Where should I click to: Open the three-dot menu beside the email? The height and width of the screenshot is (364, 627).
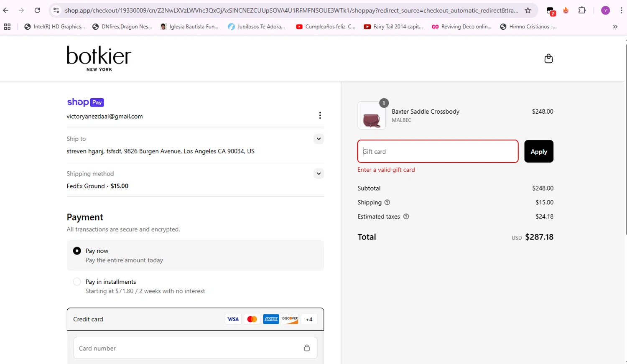click(x=320, y=115)
